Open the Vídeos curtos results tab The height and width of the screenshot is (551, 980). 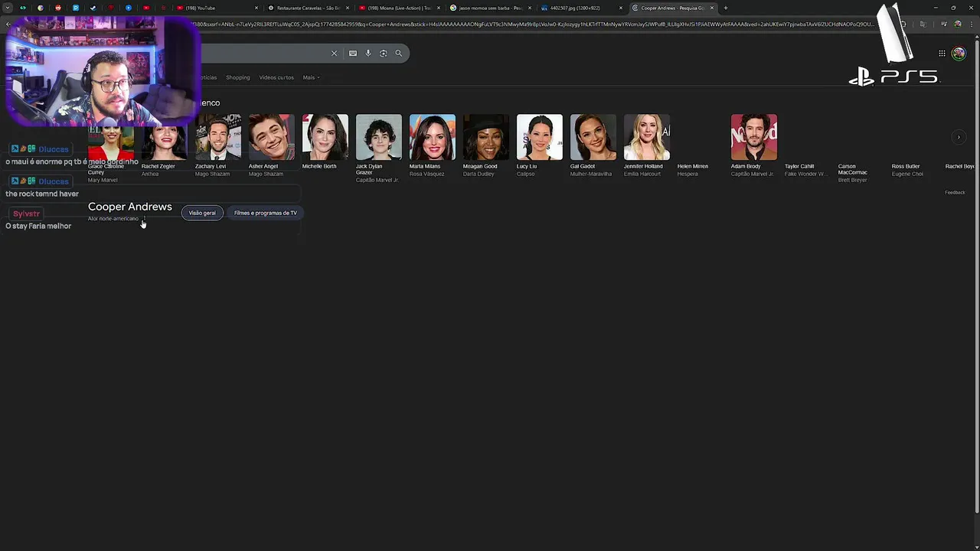pos(276,77)
